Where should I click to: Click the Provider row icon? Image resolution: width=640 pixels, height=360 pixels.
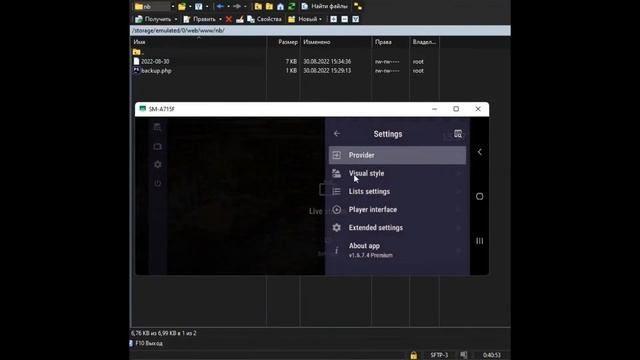click(336, 155)
